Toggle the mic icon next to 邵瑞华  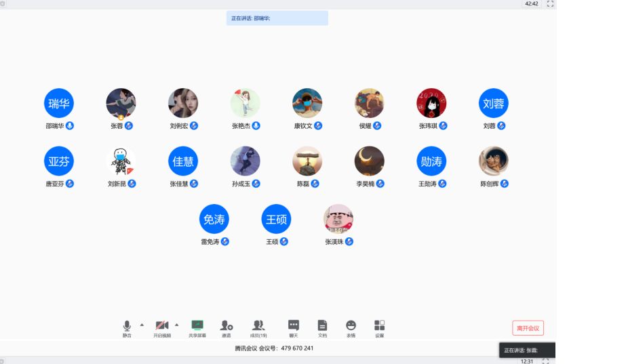pos(70,126)
